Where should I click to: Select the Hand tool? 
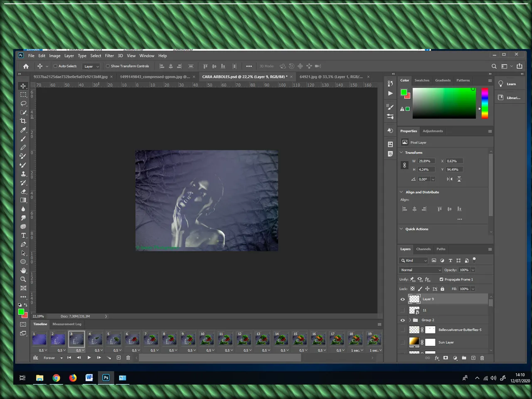23,270
